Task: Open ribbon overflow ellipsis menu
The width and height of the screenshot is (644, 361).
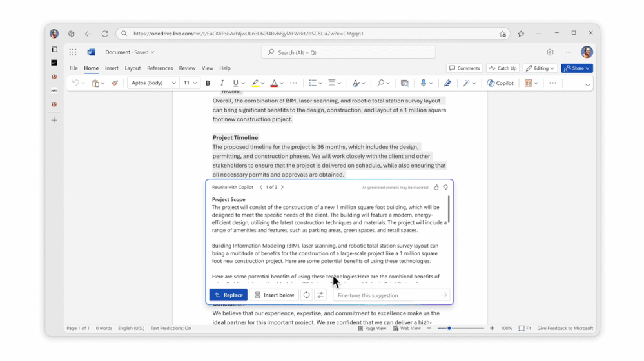Action: click(x=553, y=83)
